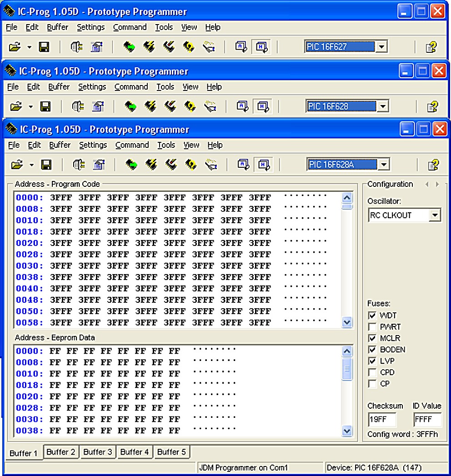The height and width of the screenshot is (476, 451).
Task: Open Command menu in PIC 16F628A window
Action: 132,145
